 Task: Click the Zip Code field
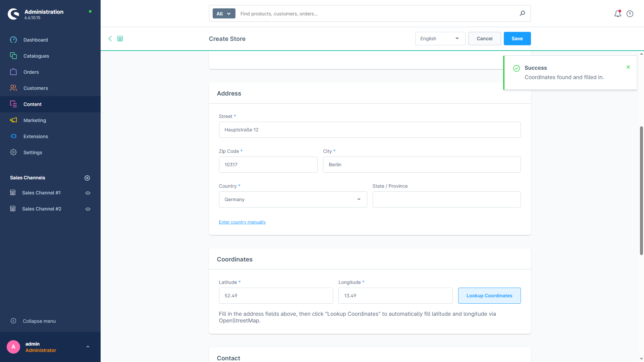pyautogui.click(x=268, y=165)
